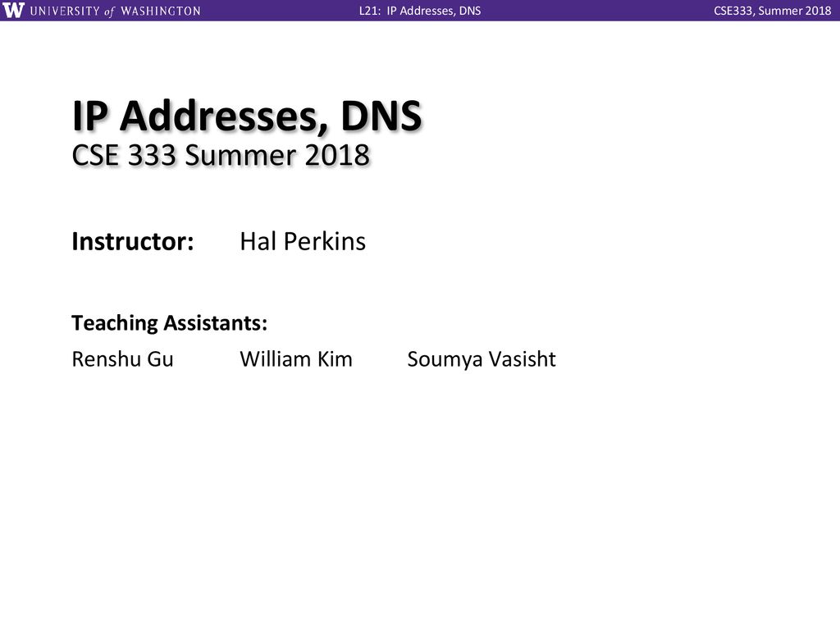Click the header text 'CSE333, Summer 2018'
This screenshot has height=630, width=840.
(772, 11)
